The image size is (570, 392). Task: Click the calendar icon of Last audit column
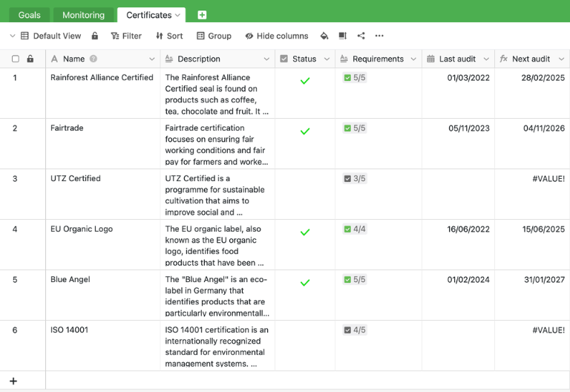click(430, 59)
